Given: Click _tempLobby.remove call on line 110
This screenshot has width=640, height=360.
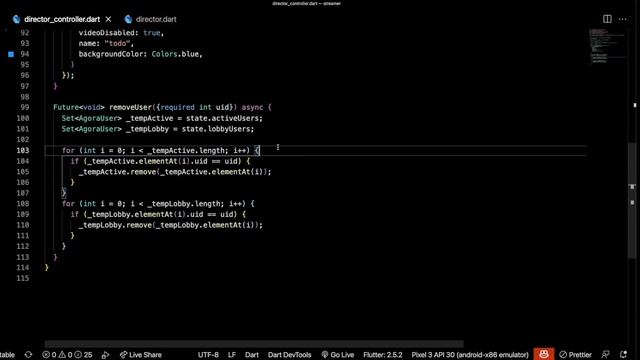Looking at the screenshot, I should 115,225.
